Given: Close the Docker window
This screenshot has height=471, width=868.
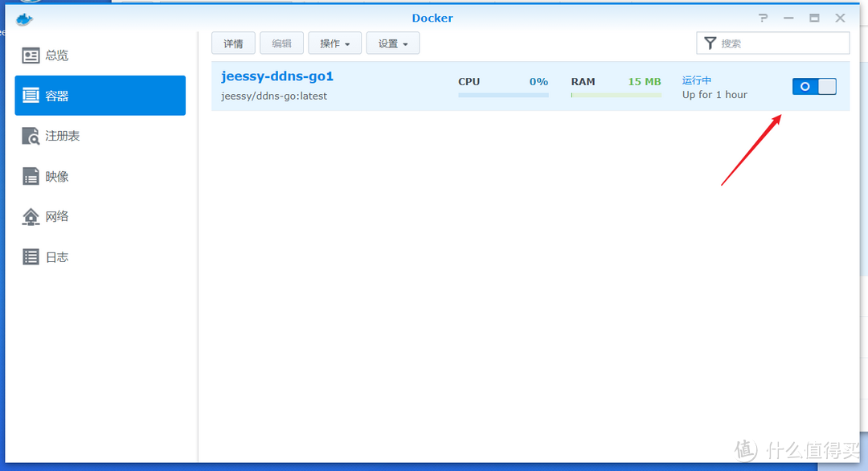Looking at the screenshot, I should click(841, 18).
